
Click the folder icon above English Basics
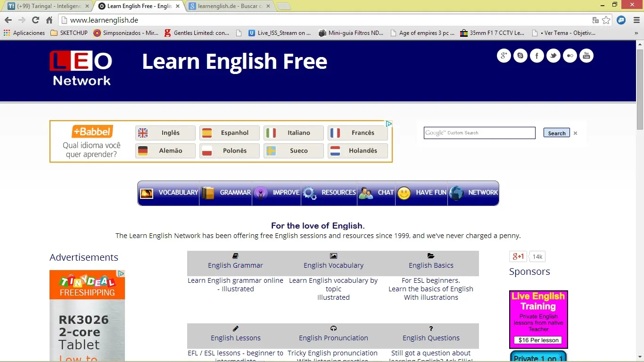point(431,256)
